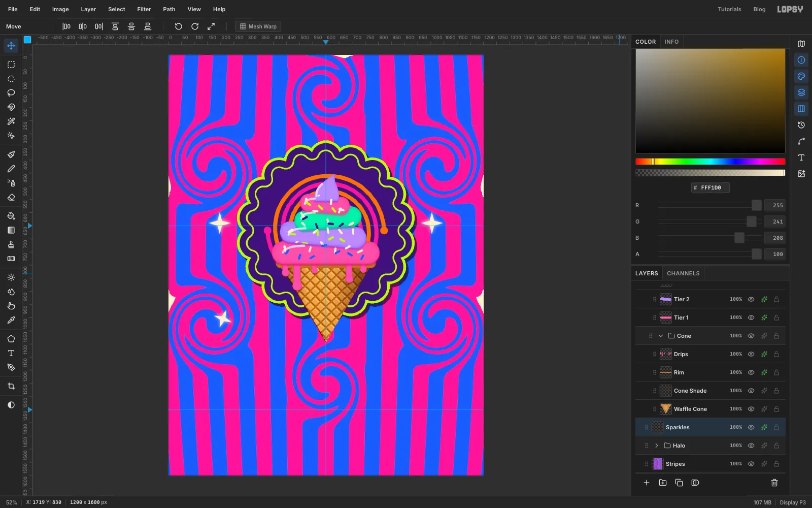Screen dimensions: 812x508
Task: Delete layer using trash icon
Action: (x=774, y=483)
